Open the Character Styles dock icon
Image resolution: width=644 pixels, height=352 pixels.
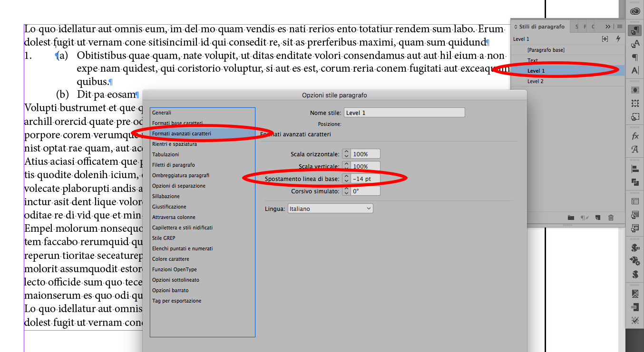click(x=635, y=44)
